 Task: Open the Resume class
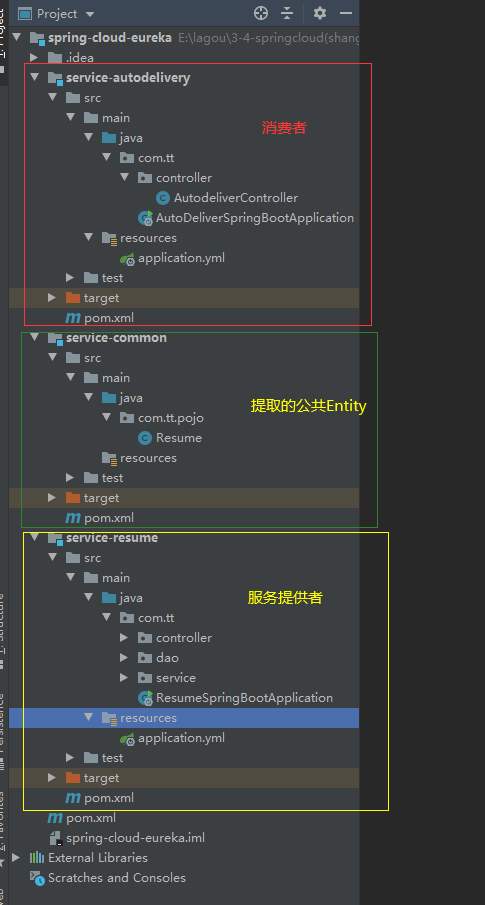[x=179, y=438]
